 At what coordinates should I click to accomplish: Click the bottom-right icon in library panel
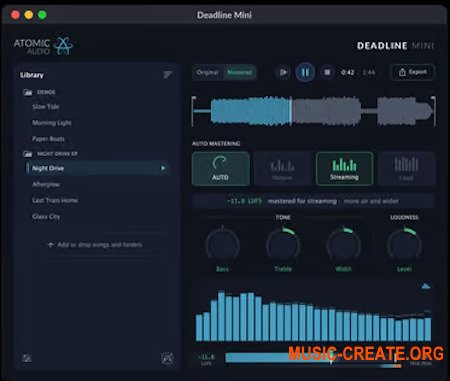pyautogui.click(x=167, y=358)
